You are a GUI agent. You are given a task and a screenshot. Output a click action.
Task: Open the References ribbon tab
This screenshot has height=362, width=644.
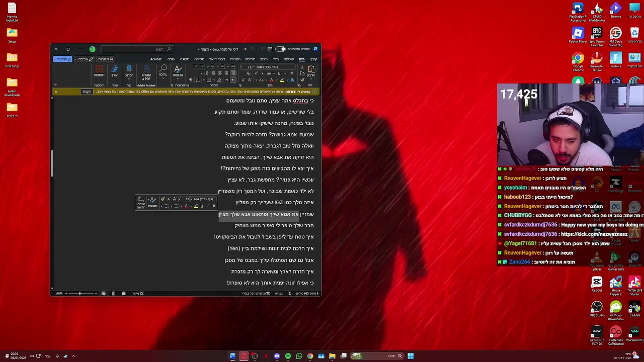point(235,59)
